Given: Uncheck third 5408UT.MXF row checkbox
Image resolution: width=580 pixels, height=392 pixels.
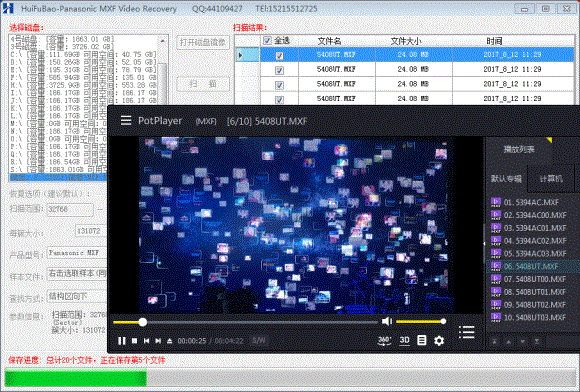Looking at the screenshot, I should click(x=279, y=85).
